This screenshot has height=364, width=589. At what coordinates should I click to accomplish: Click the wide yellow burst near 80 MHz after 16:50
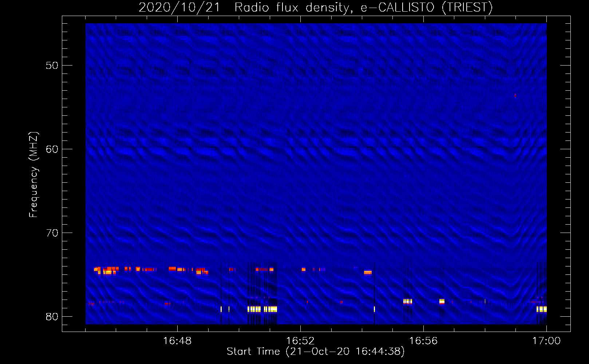pyautogui.click(x=262, y=309)
